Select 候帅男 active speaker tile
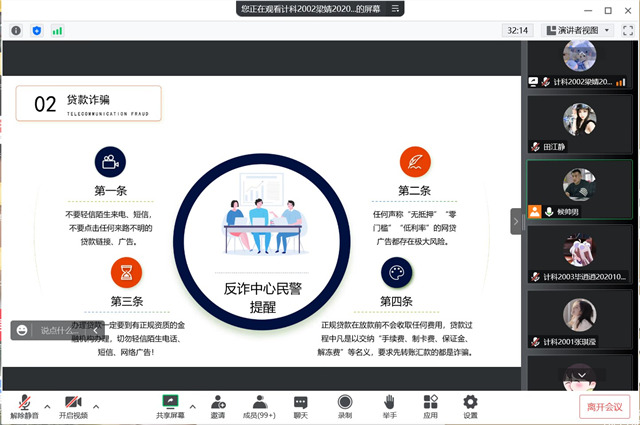 coord(580,189)
